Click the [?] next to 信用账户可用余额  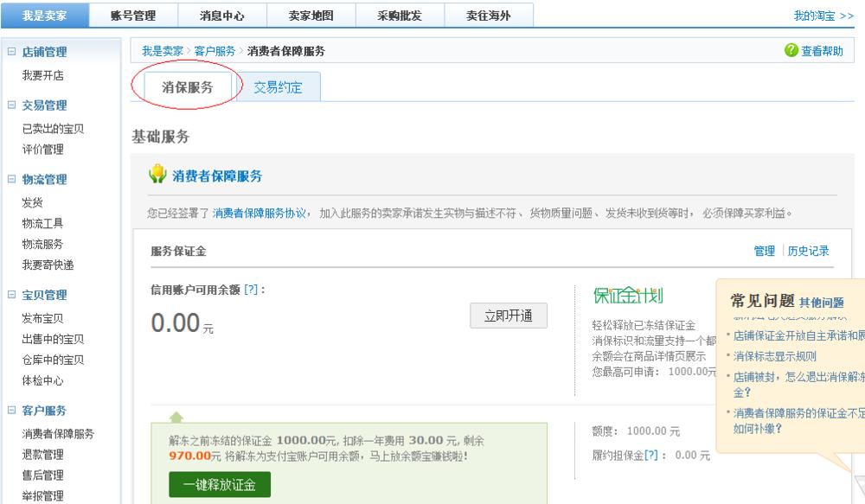[x=251, y=290]
